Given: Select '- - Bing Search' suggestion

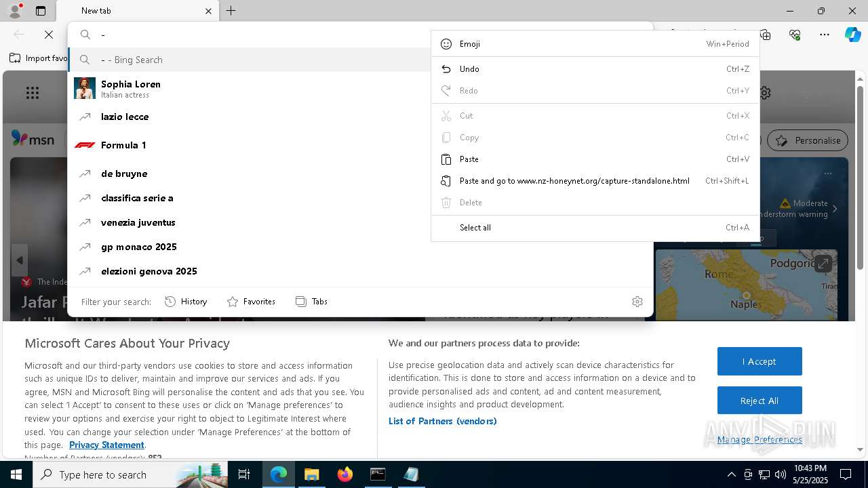Looking at the screenshot, I should tap(249, 60).
